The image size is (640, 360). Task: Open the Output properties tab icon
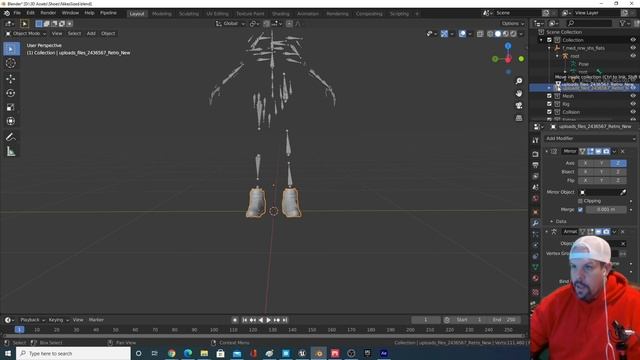[535, 165]
